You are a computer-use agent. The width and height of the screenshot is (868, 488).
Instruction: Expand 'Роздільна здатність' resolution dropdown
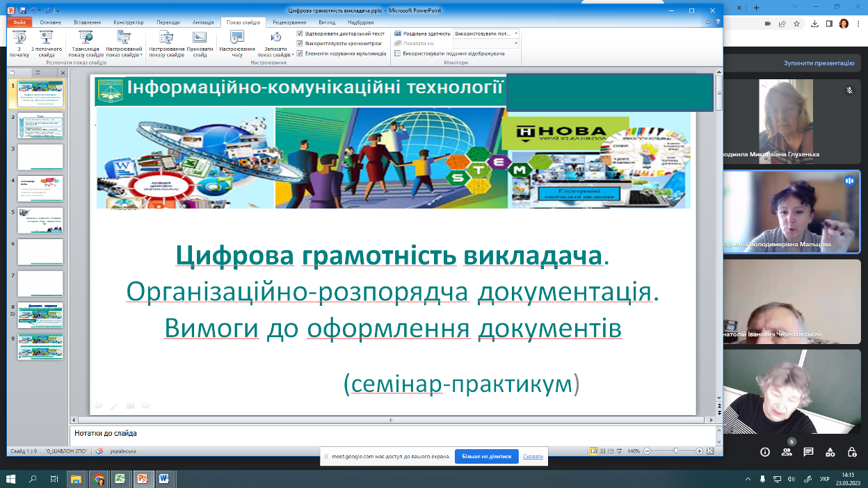[x=516, y=33]
